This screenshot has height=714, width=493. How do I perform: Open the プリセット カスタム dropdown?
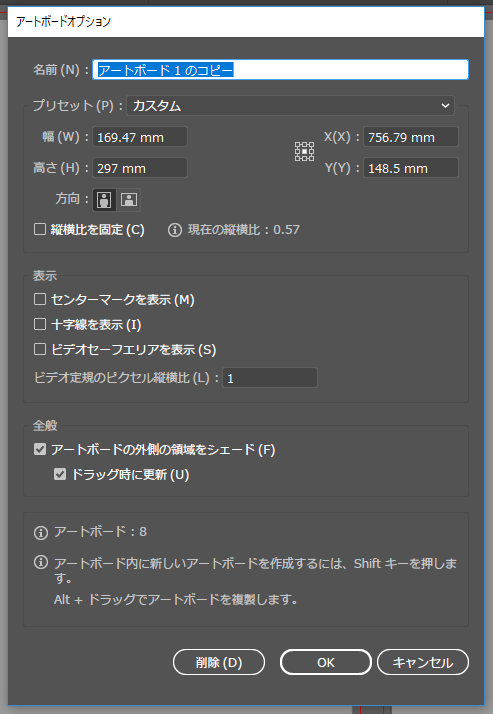(x=290, y=106)
